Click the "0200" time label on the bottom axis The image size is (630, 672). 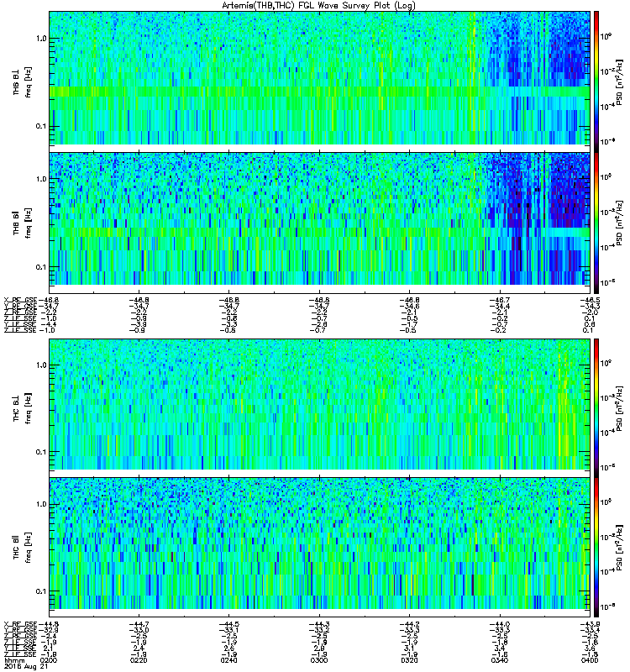pos(49,660)
